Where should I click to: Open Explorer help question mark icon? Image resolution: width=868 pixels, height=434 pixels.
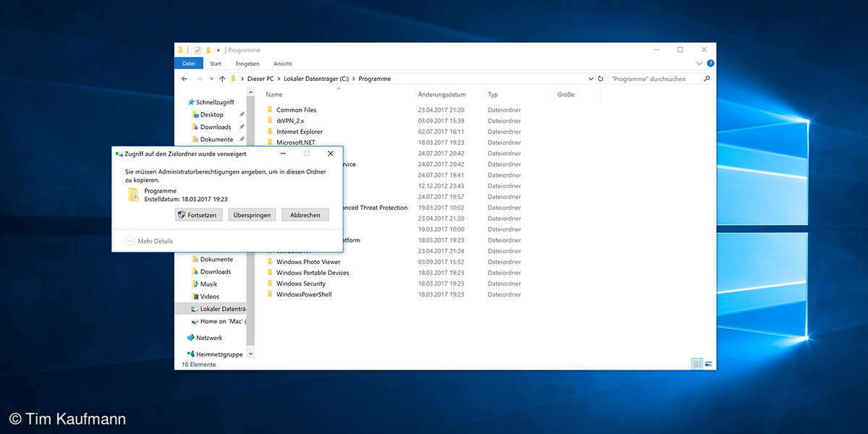tap(710, 64)
